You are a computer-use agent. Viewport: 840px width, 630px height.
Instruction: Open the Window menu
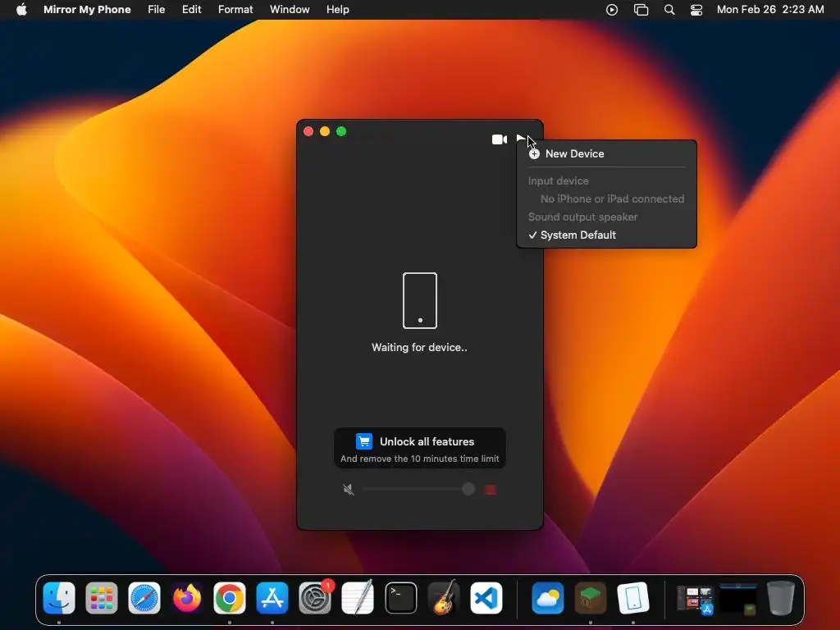[290, 10]
